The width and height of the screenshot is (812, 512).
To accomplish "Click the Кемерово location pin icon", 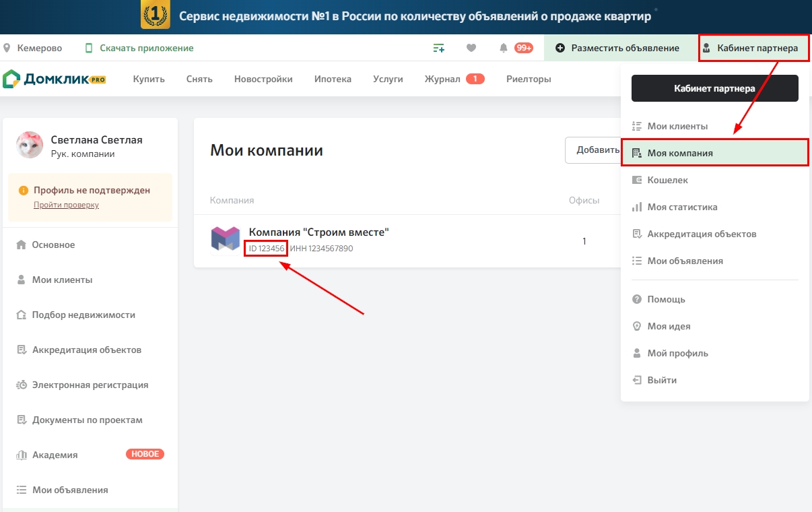I will click(7, 48).
